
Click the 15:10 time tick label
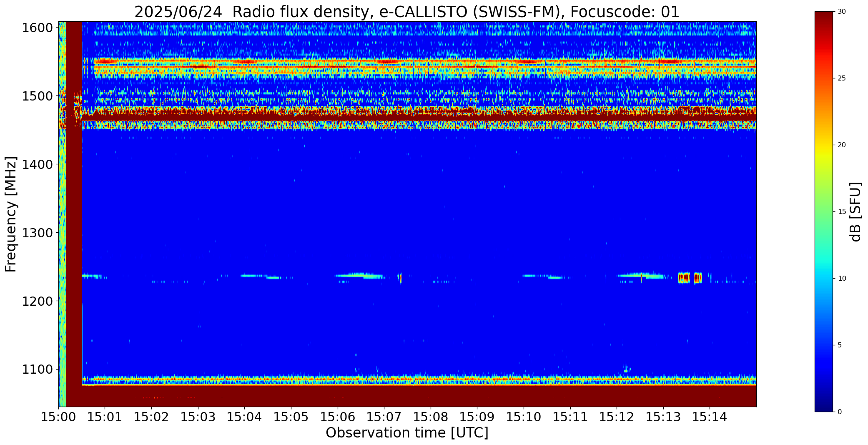click(524, 417)
